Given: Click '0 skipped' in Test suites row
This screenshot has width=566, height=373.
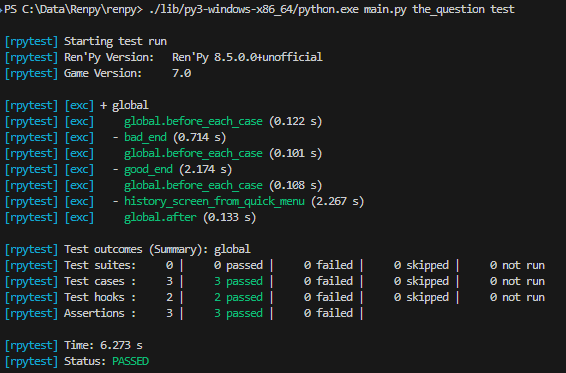Looking at the screenshot, I should 421,265.
